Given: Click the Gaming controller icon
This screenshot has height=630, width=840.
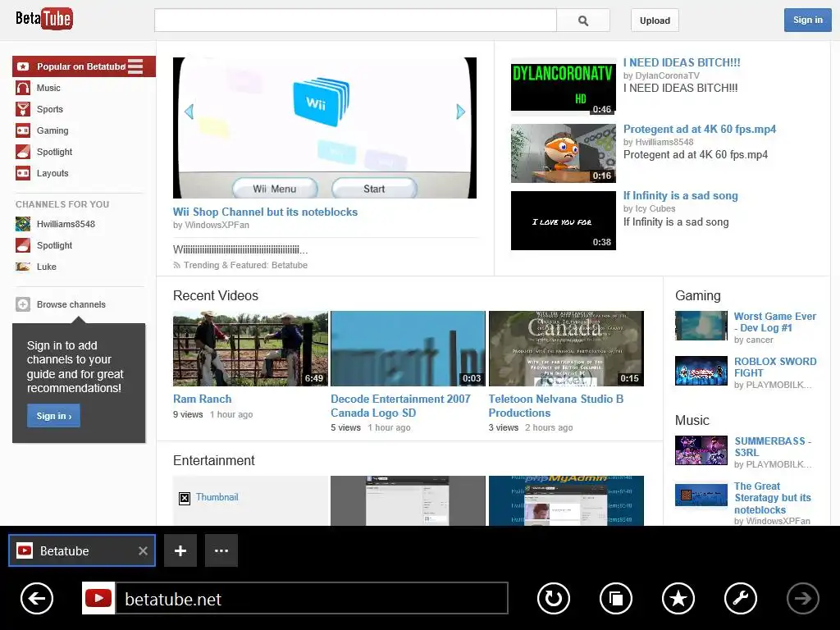Looking at the screenshot, I should 23,130.
